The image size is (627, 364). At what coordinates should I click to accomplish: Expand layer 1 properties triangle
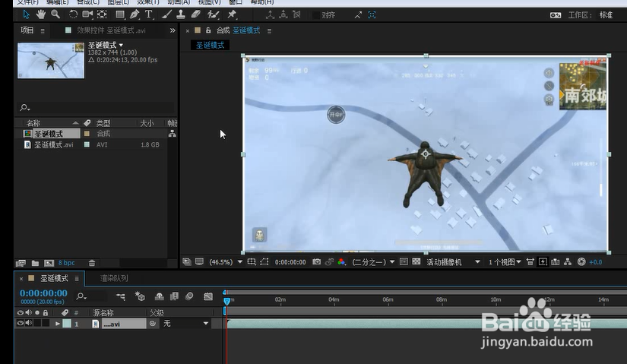point(58,324)
